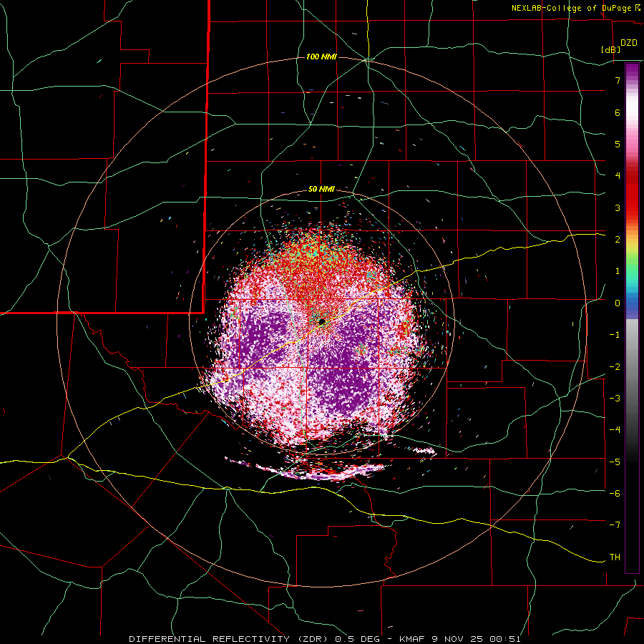Click the -6 value on color scale
The image size is (644, 644).
coord(615,494)
